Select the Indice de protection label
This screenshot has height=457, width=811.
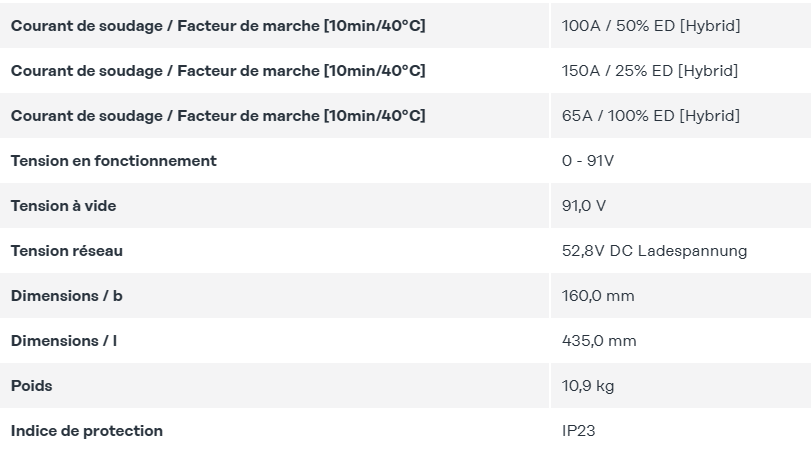pos(87,431)
